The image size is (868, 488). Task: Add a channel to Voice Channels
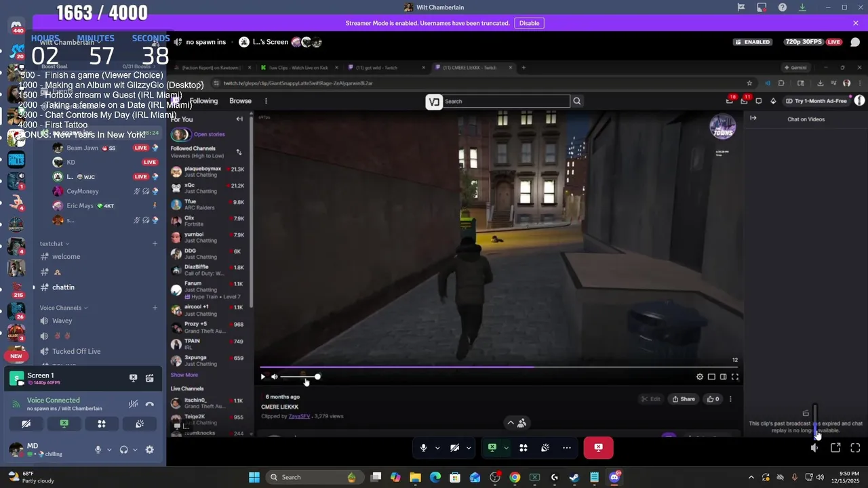pos(155,308)
